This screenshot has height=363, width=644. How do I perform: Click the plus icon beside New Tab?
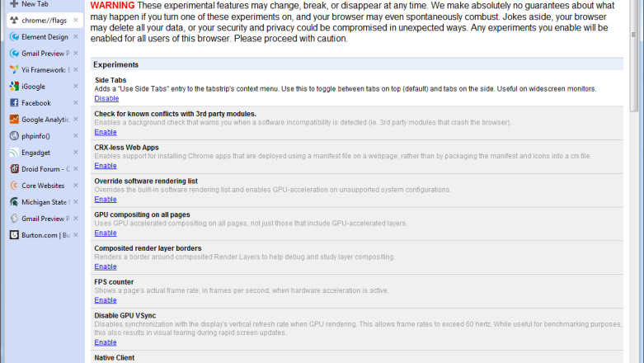pos(14,3)
